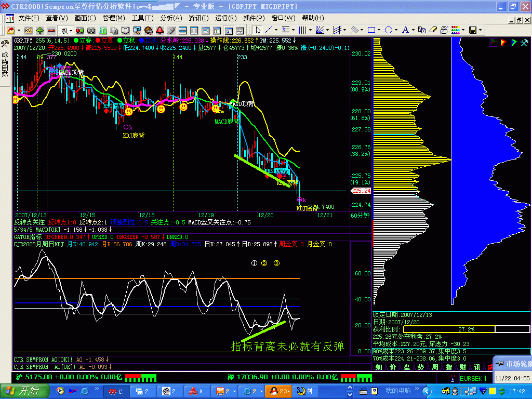This screenshot has height=399, width=532.
Task: Click the magnifier search icon in toolbar
Action: pyautogui.click(x=137, y=30)
